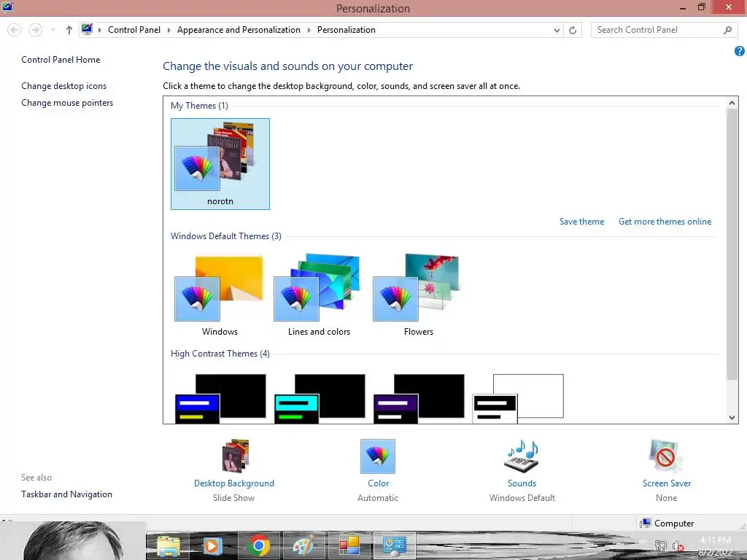Viewport: 747px width, 560px height.
Task: Open Paint from the taskbar
Action: pos(304,545)
